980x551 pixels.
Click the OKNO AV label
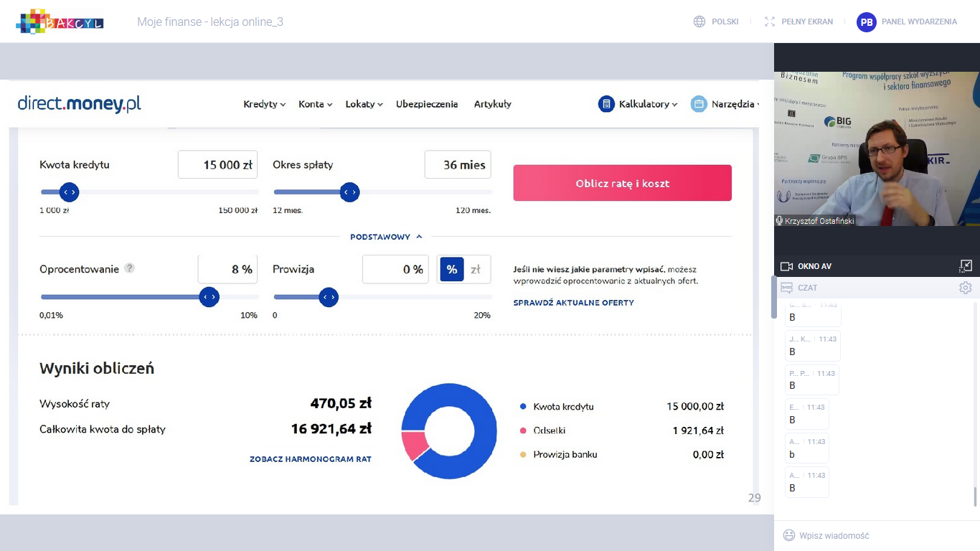pyautogui.click(x=814, y=266)
